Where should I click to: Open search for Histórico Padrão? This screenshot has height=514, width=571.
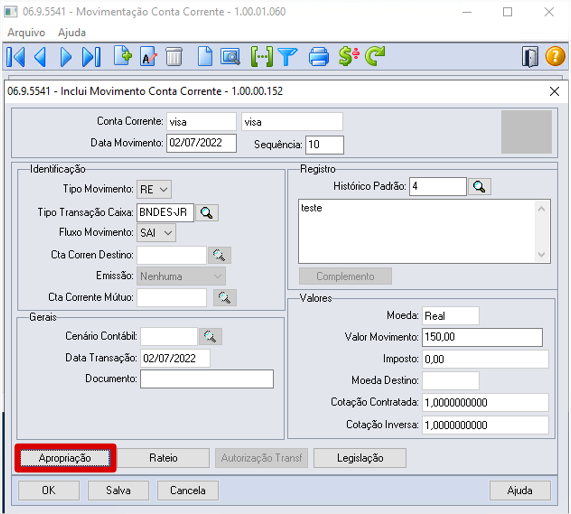click(479, 187)
